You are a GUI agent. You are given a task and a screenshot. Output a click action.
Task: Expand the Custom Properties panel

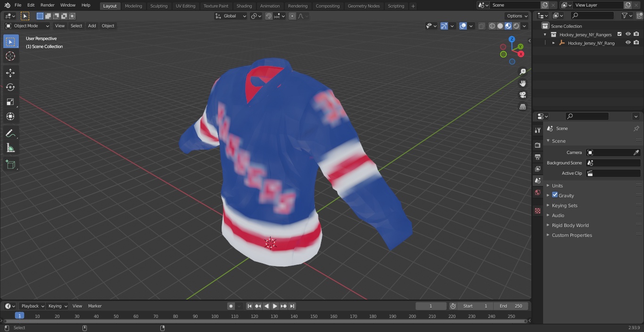tap(572, 235)
